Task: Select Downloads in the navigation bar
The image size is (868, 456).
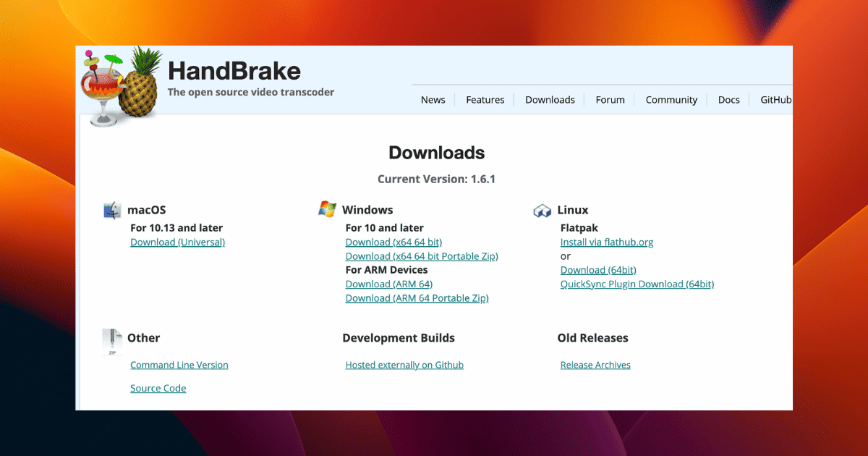Action: [550, 100]
